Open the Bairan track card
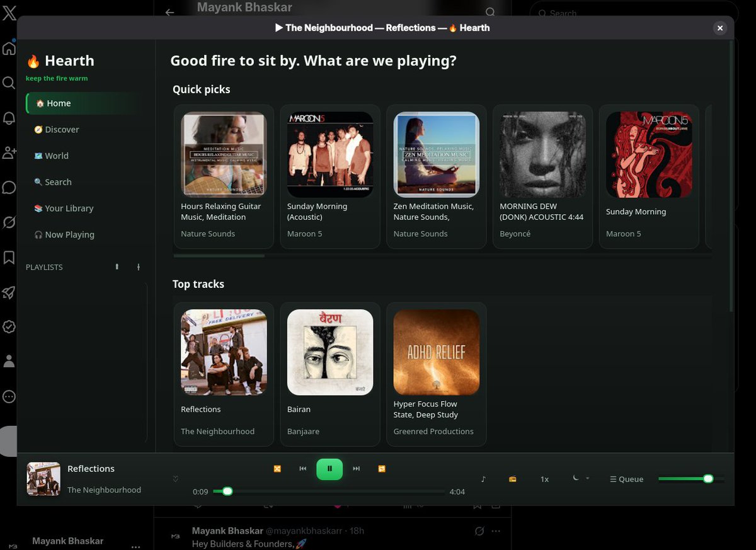Screen dimensions: 756x550 [x=330, y=374]
